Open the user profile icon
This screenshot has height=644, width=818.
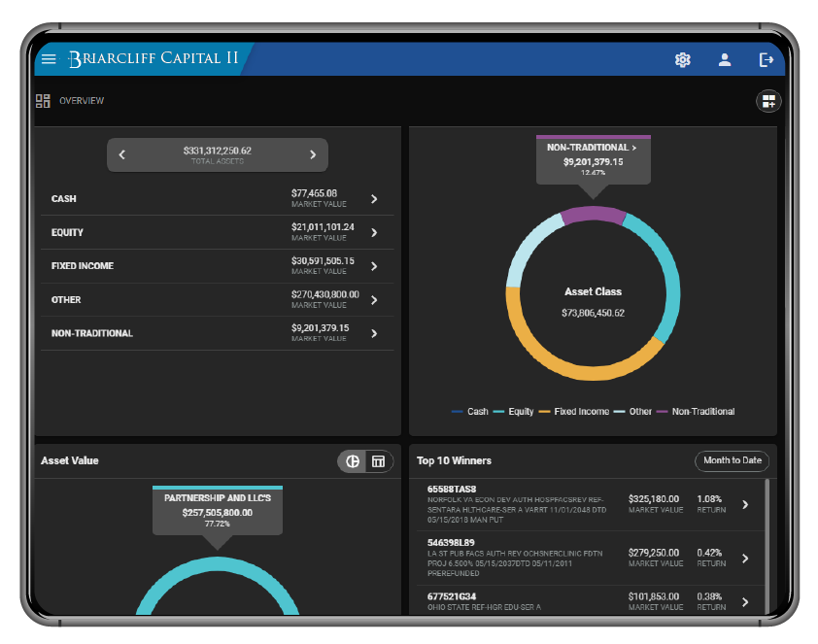[x=725, y=59]
